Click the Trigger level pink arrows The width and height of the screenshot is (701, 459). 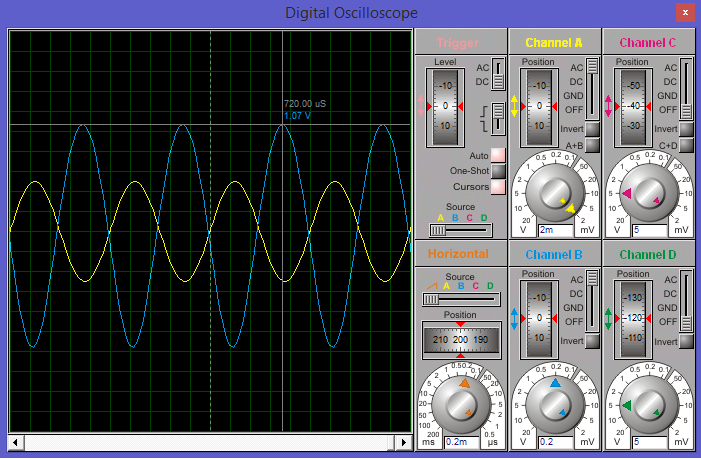(x=420, y=106)
